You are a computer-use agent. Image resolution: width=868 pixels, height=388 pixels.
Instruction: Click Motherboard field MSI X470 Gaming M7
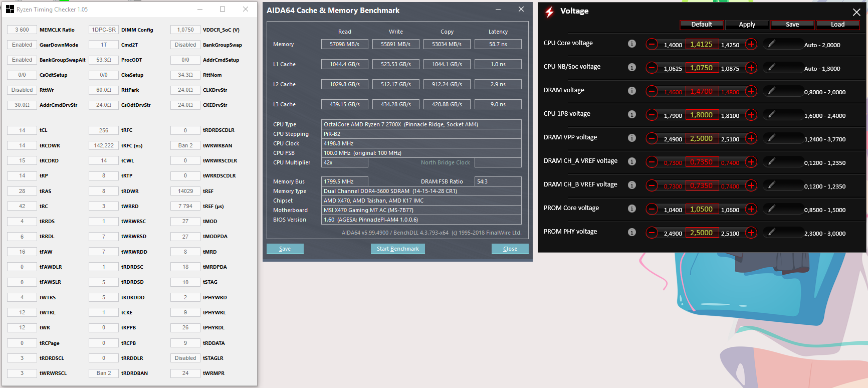(x=421, y=210)
